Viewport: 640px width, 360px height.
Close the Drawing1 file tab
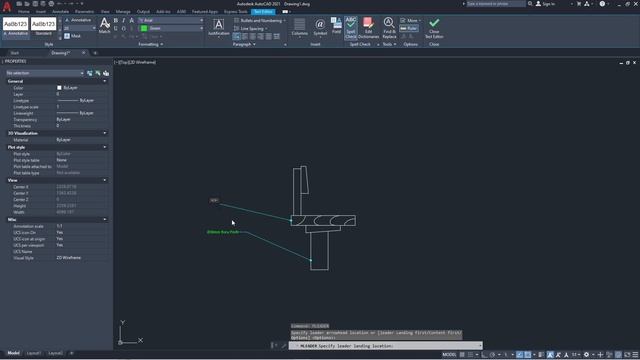(x=84, y=53)
